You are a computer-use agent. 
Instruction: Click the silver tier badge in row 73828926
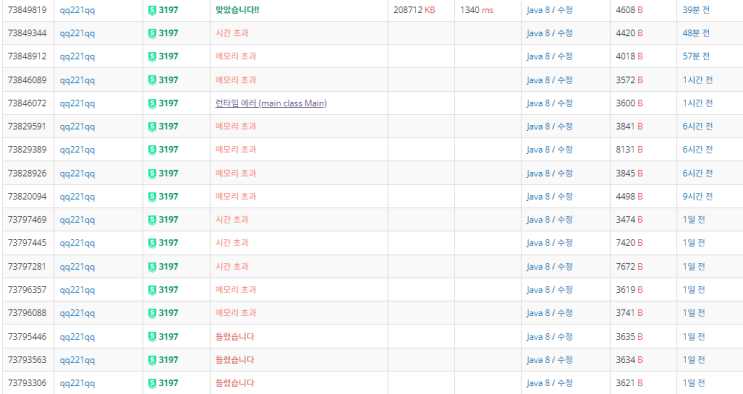tap(152, 174)
